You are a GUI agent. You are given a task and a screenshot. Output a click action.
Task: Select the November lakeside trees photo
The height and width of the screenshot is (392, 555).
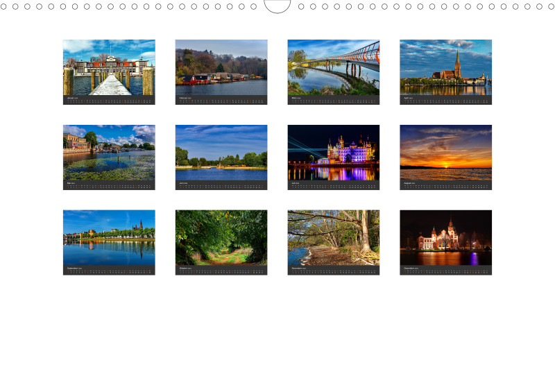tap(334, 238)
